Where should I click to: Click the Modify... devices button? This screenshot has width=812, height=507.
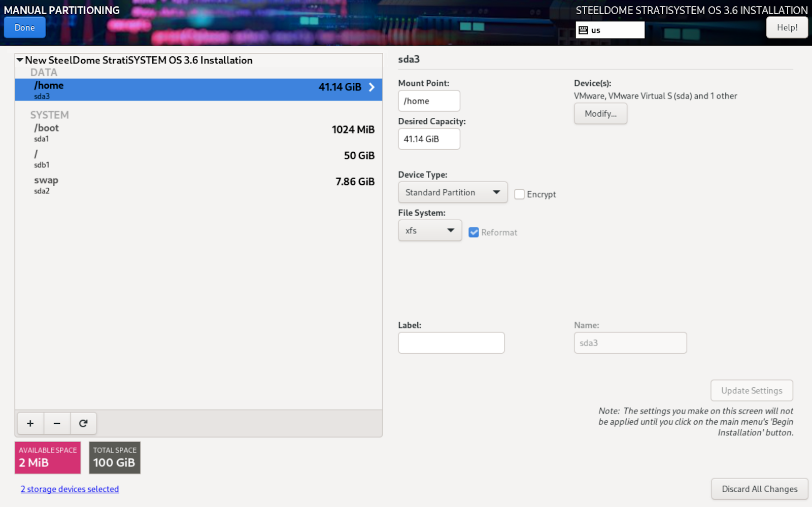[600, 114]
